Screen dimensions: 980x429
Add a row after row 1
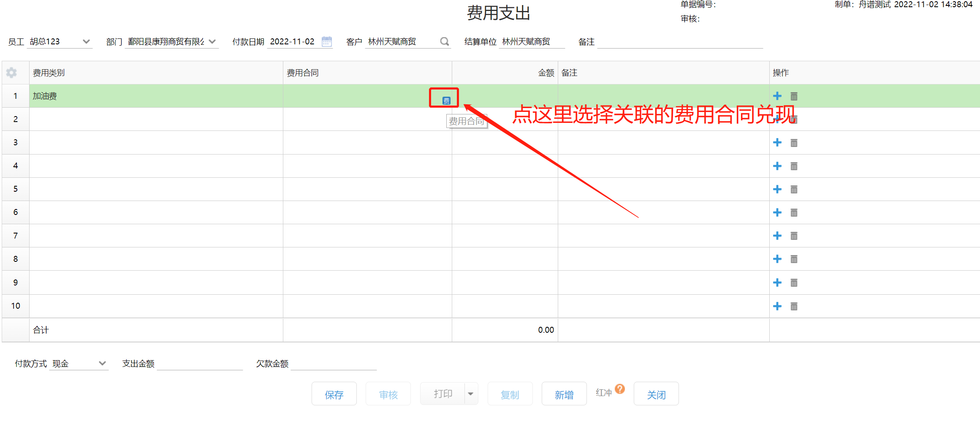coord(777,96)
